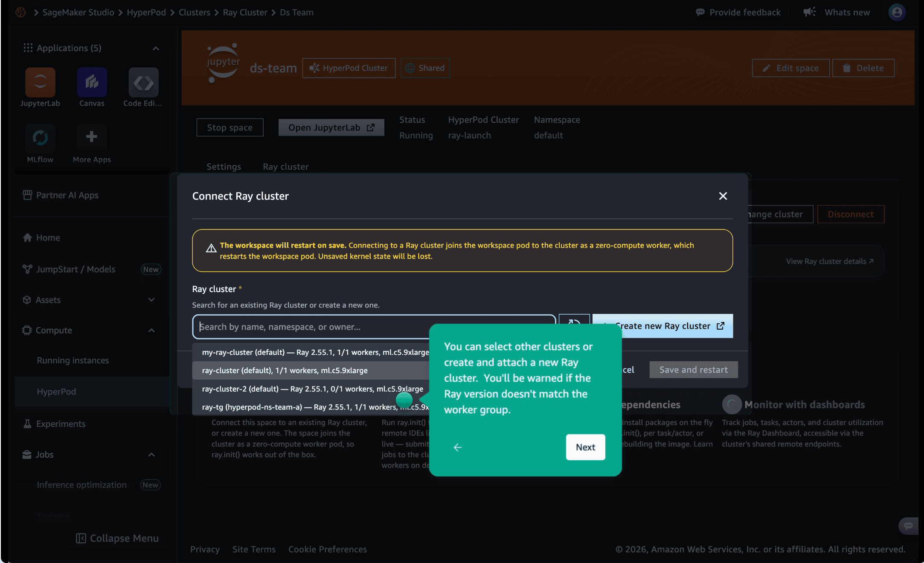This screenshot has width=924, height=563.
Task: Refresh the Ray cluster list
Action: point(574,323)
